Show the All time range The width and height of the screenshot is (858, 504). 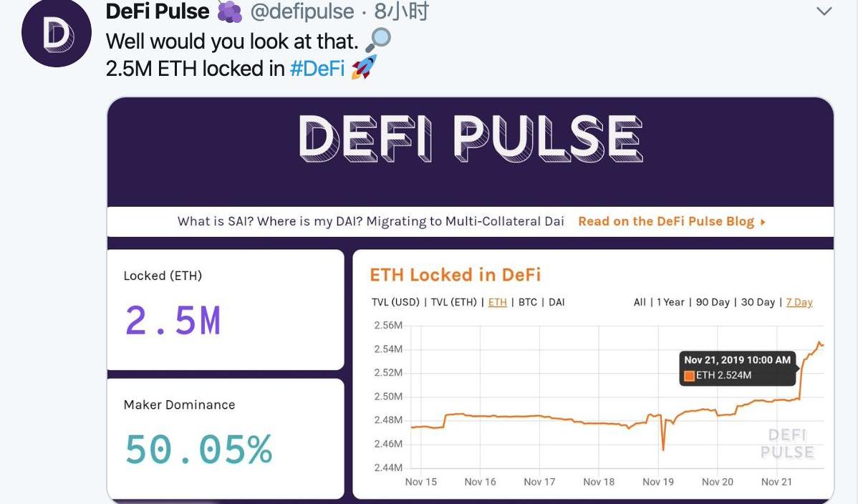click(x=640, y=302)
